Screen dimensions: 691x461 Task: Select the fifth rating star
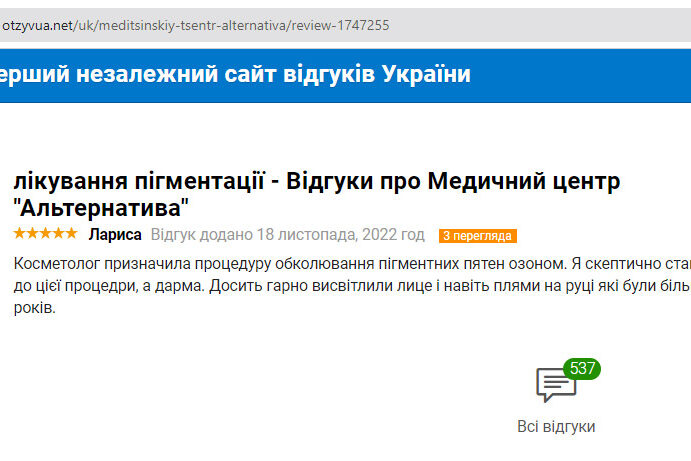(71, 234)
